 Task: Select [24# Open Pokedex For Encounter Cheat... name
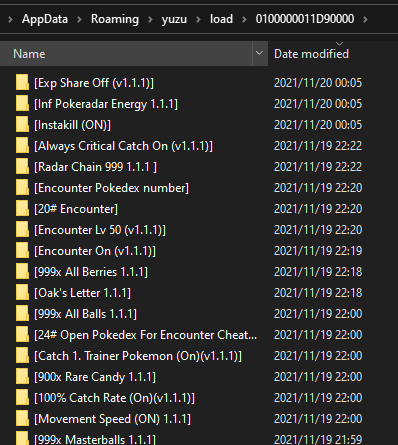coord(146,335)
